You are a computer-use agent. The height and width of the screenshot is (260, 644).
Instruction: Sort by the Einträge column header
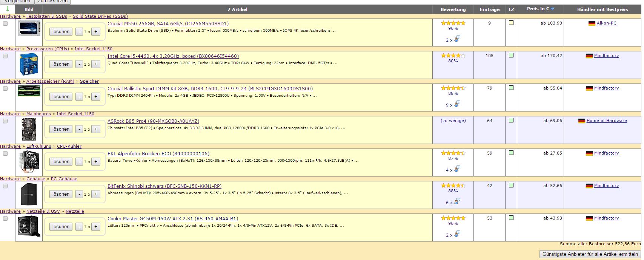click(490, 9)
